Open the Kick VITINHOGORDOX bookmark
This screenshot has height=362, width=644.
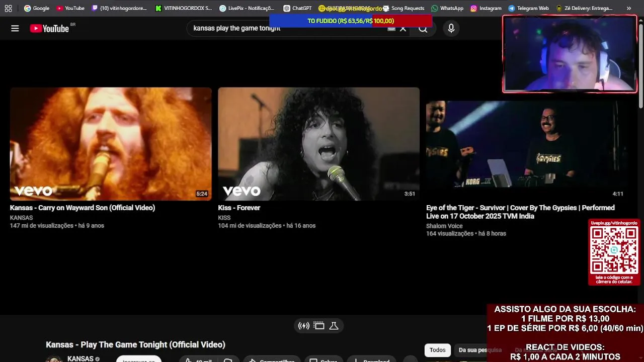184,8
